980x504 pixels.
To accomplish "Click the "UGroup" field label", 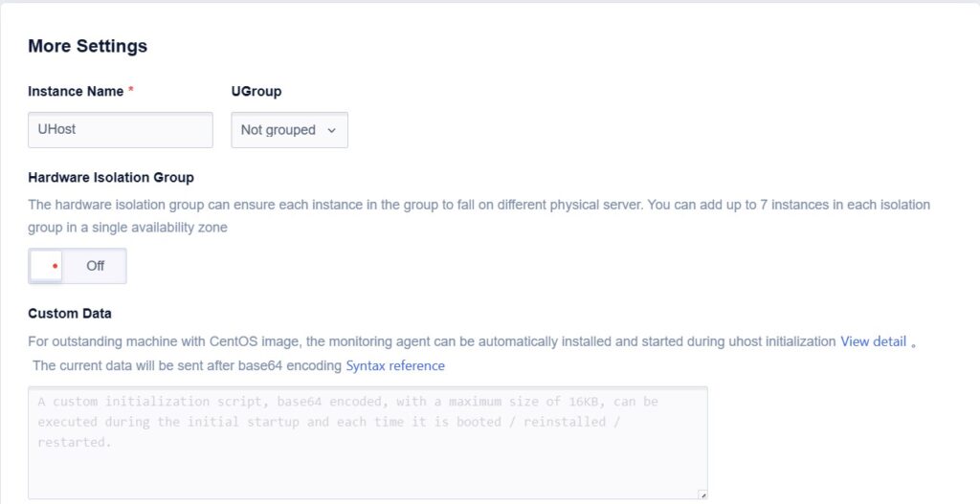I will click(x=256, y=92).
